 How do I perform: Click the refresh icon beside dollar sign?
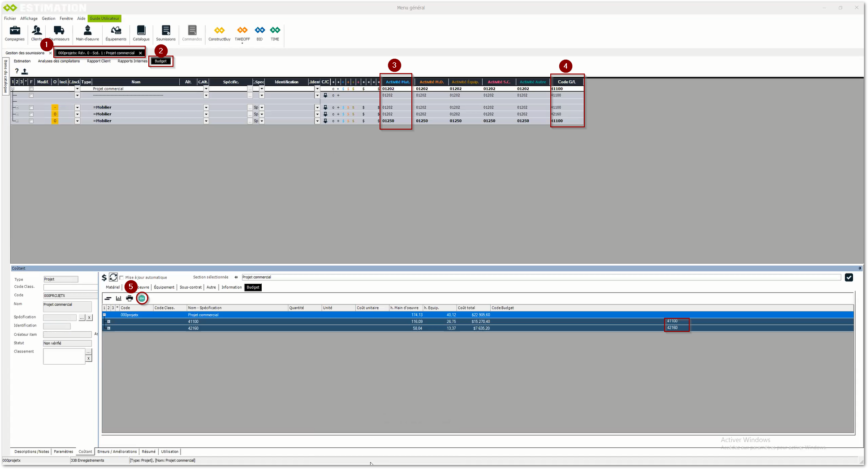pos(113,278)
